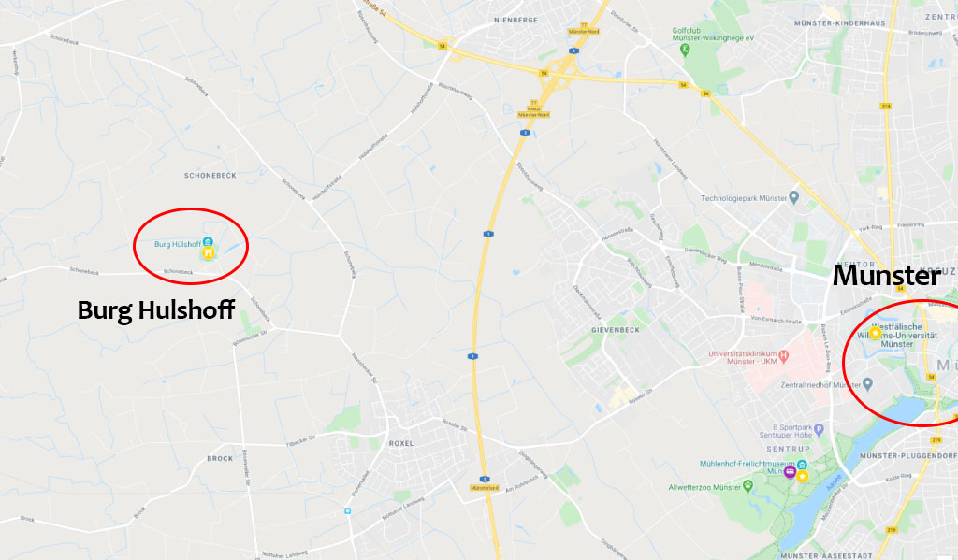Click the yellow restaurant marker at Burg Hülshoff

[209, 252]
